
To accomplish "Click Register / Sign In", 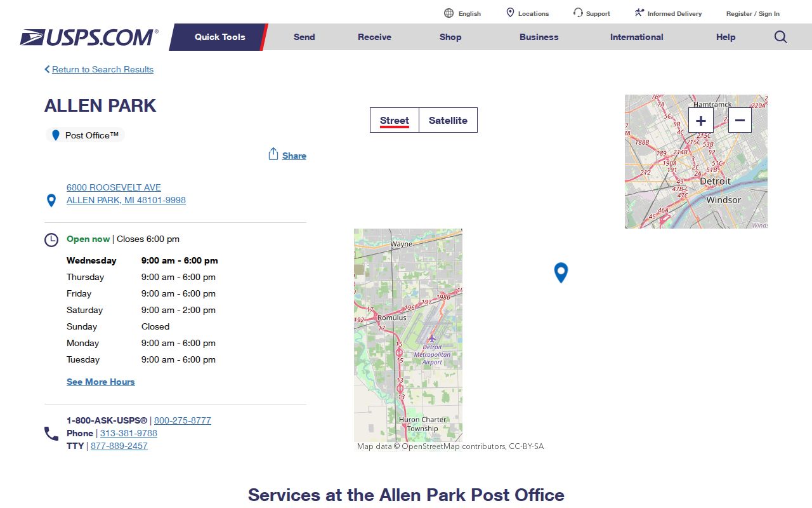I will (753, 13).
